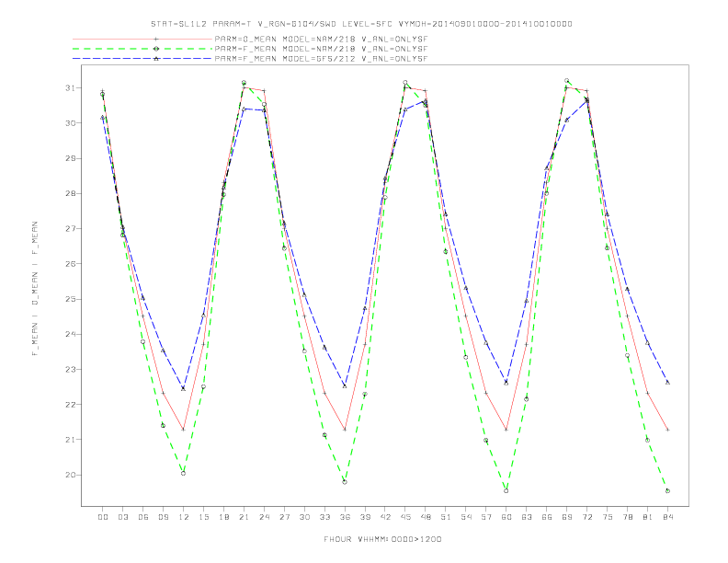Click y-axis tick label 23

70,369
